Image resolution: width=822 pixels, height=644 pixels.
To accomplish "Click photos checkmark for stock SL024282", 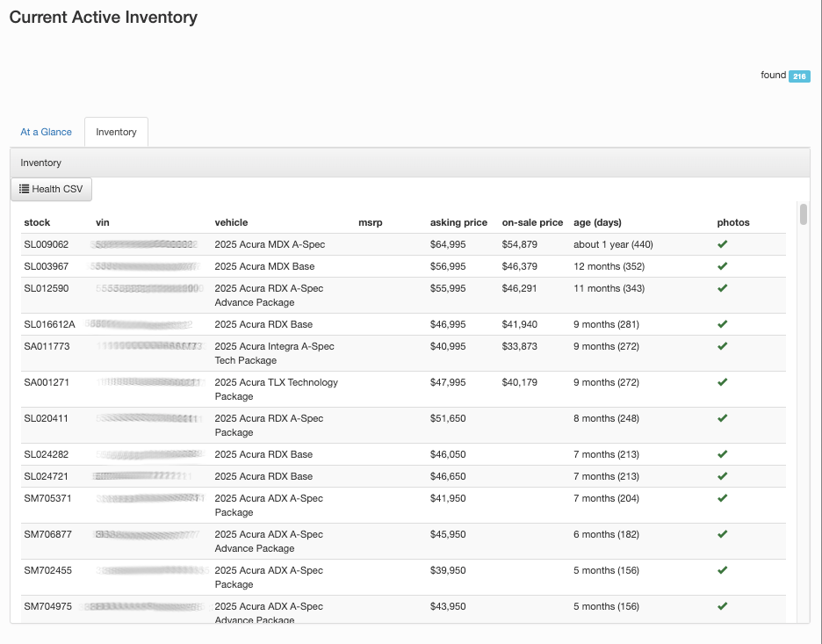I will [723, 454].
